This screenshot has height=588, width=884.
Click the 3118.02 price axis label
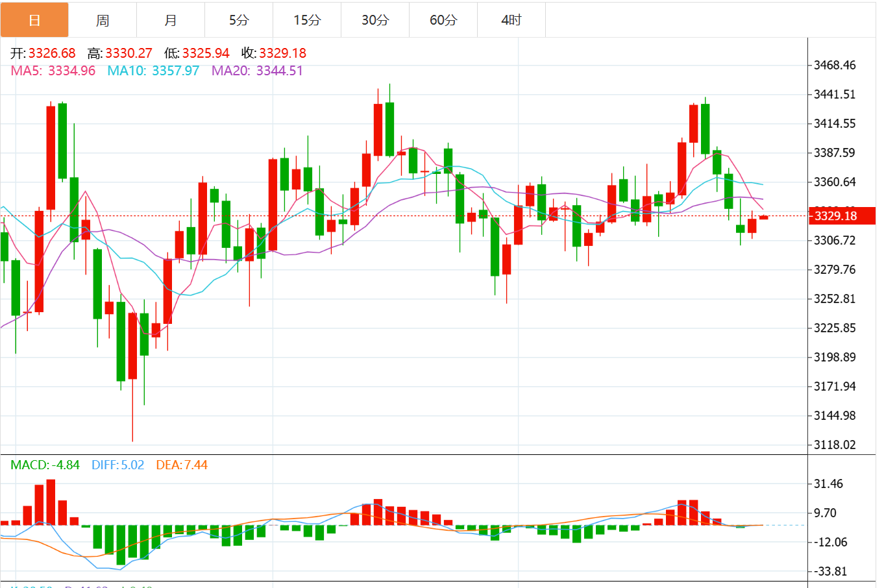[x=835, y=445]
